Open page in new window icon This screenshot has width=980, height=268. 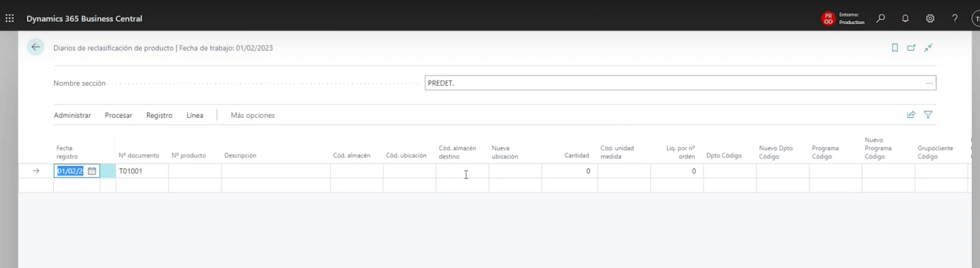[911, 48]
